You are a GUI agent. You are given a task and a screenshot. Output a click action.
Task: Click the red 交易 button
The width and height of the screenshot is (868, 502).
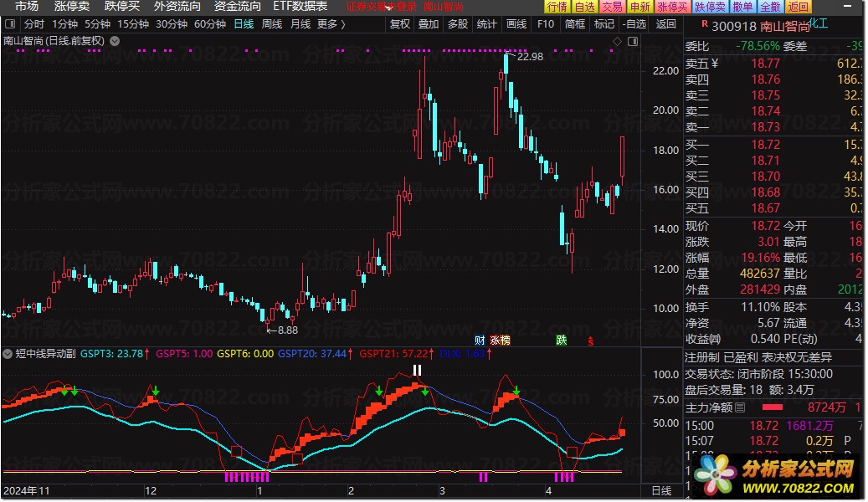(612, 7)
